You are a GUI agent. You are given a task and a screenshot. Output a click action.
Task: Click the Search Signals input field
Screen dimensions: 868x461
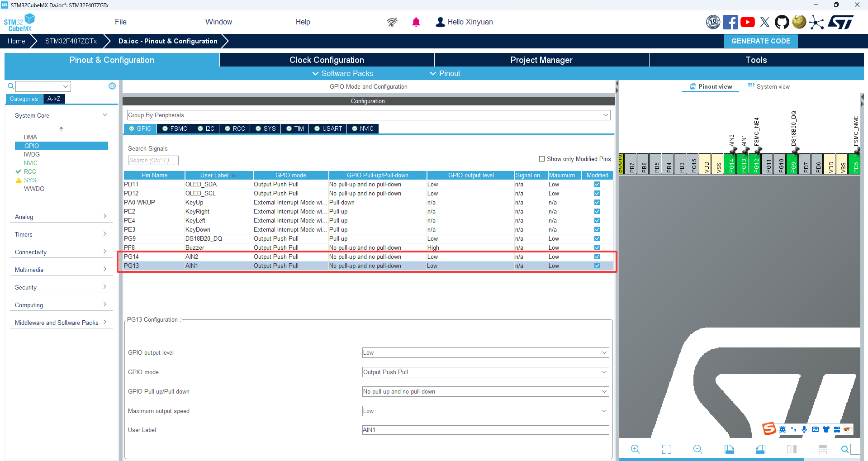[x=153, y=160]
